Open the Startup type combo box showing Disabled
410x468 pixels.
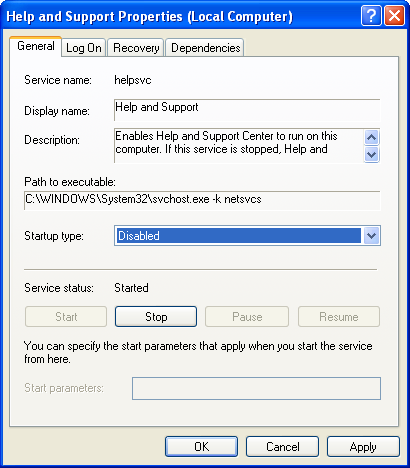(247, 236)
